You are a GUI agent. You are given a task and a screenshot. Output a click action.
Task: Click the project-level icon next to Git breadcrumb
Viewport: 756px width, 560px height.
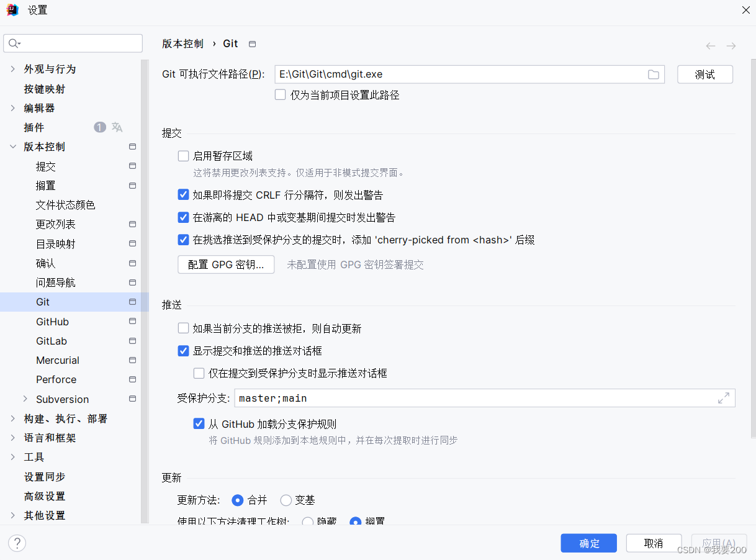(x=252, y=44)
